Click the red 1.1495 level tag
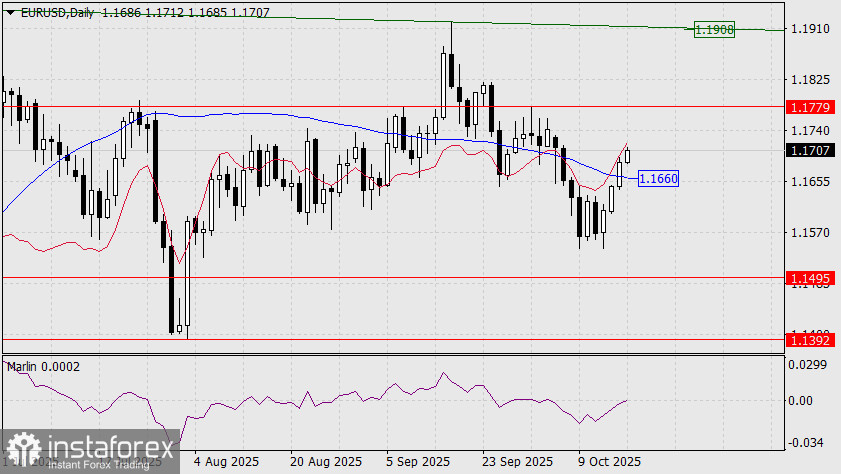Viewport: 841px width, 474px height. 810,278
